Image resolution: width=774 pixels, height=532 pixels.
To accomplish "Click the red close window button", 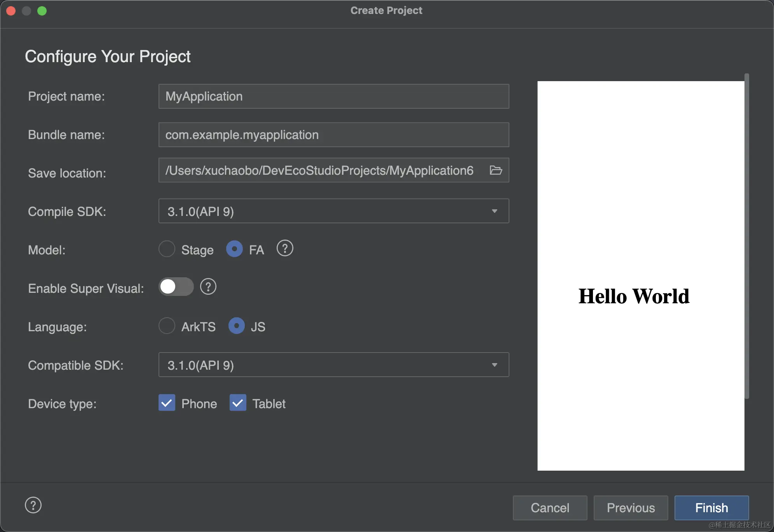I will click(11, 11).
